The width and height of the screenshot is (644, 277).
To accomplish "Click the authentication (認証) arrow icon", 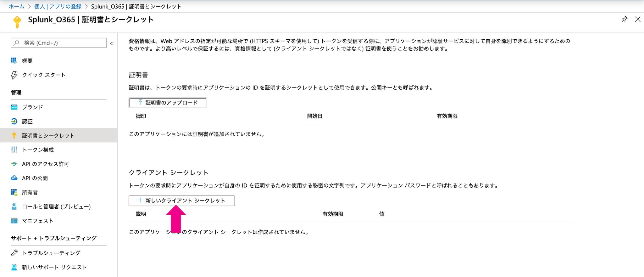I will click(x=14, y=121).
